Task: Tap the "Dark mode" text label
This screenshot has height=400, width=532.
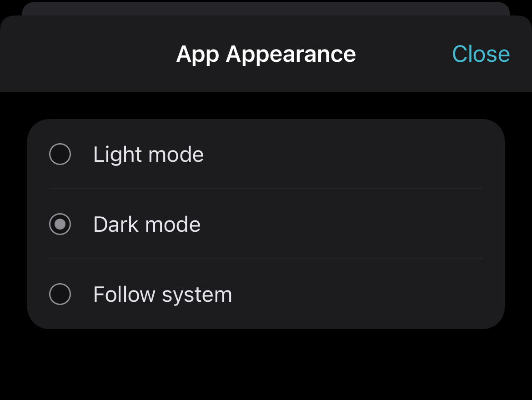Action: pos(147,225)
